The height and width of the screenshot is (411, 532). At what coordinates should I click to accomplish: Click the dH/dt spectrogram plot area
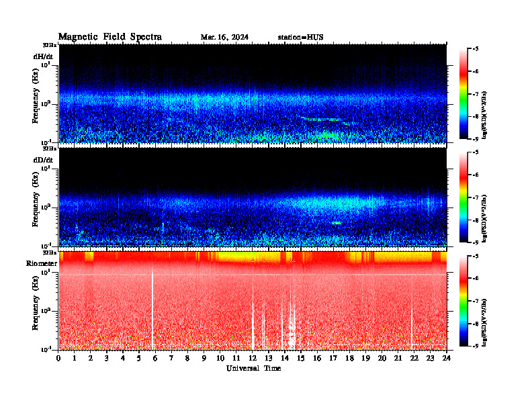(x=253, y=93)
